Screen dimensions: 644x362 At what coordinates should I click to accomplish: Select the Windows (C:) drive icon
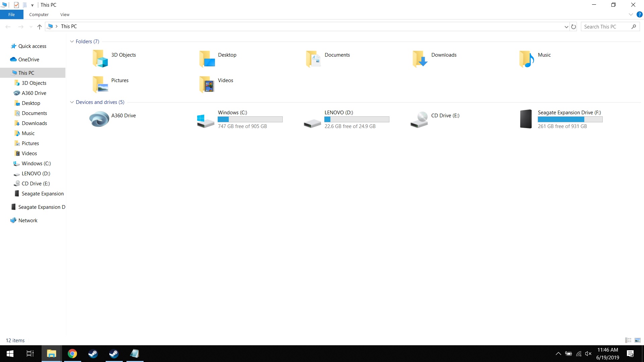coord(206,121)
